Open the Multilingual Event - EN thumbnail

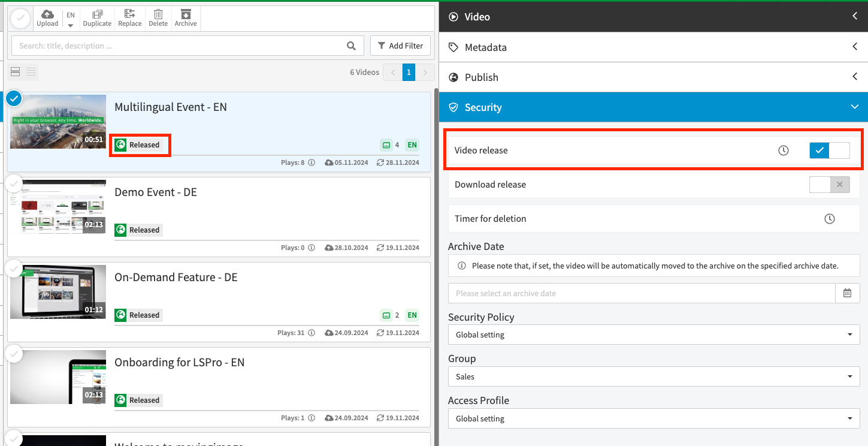pyautogui.click(x=58, y=122)
